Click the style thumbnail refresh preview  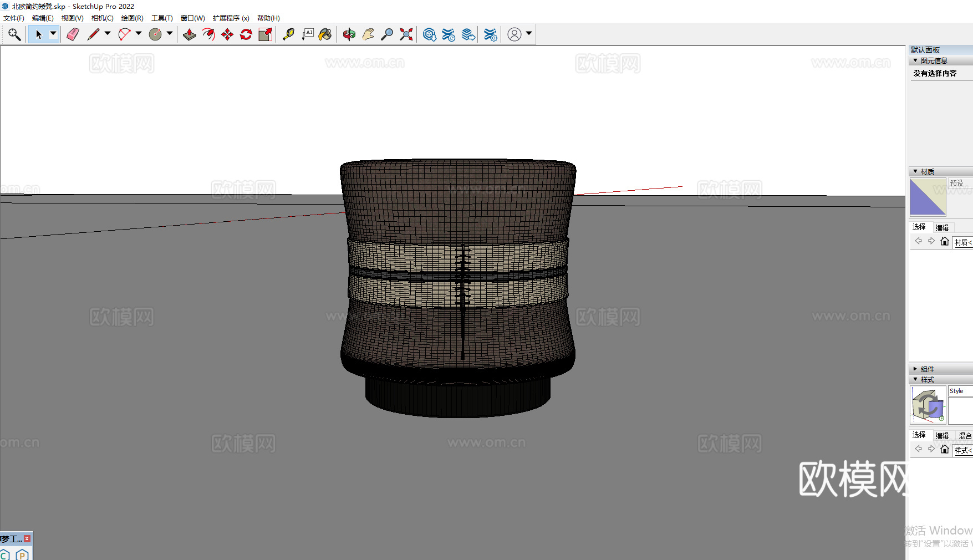pyautogui.click(x=928, y=405)
